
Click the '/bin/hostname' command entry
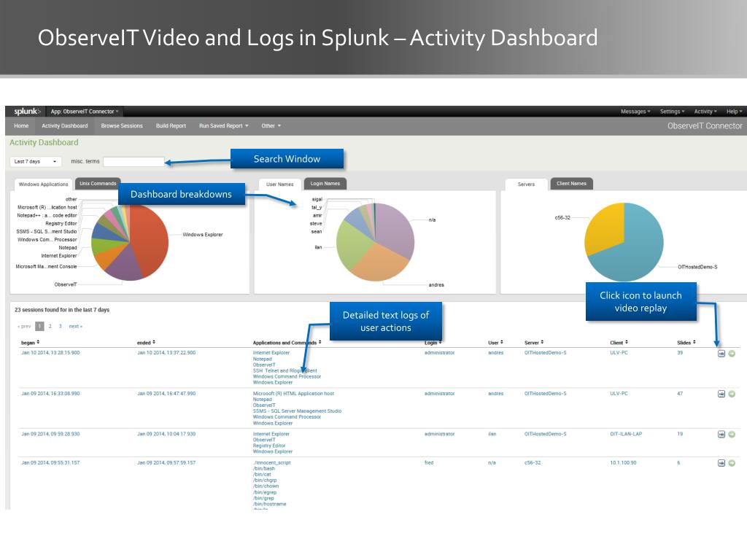click(x=270, y=505)
